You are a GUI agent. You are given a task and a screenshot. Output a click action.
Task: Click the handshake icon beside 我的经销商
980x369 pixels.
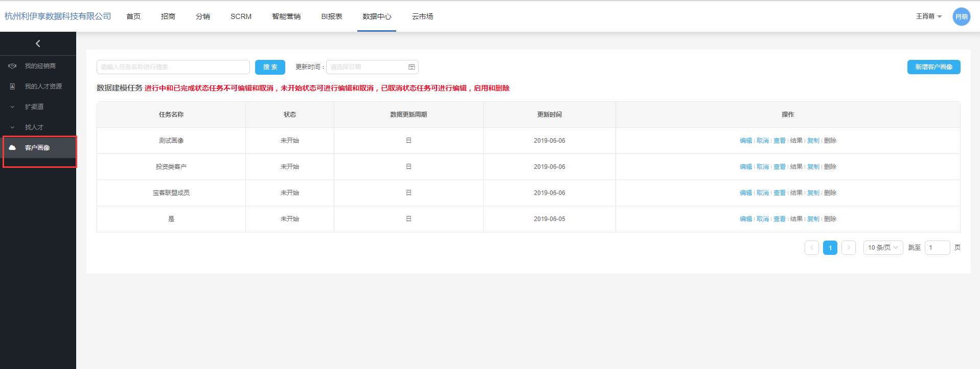coord(12,66)
